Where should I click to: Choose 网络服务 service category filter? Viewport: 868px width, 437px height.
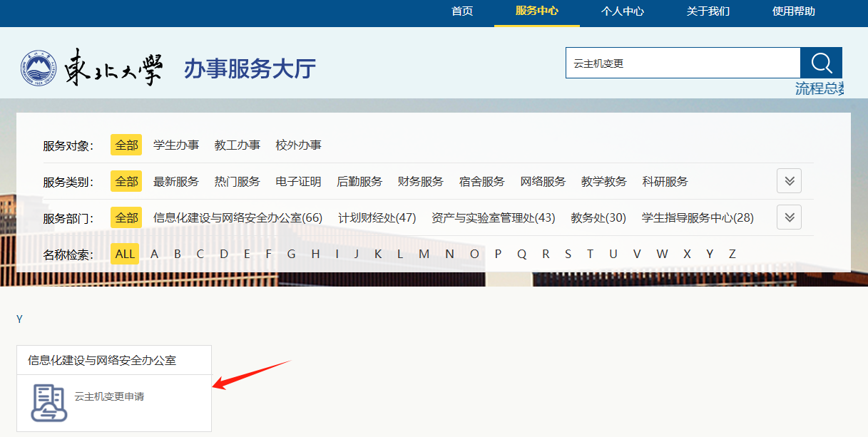(543, 182)
